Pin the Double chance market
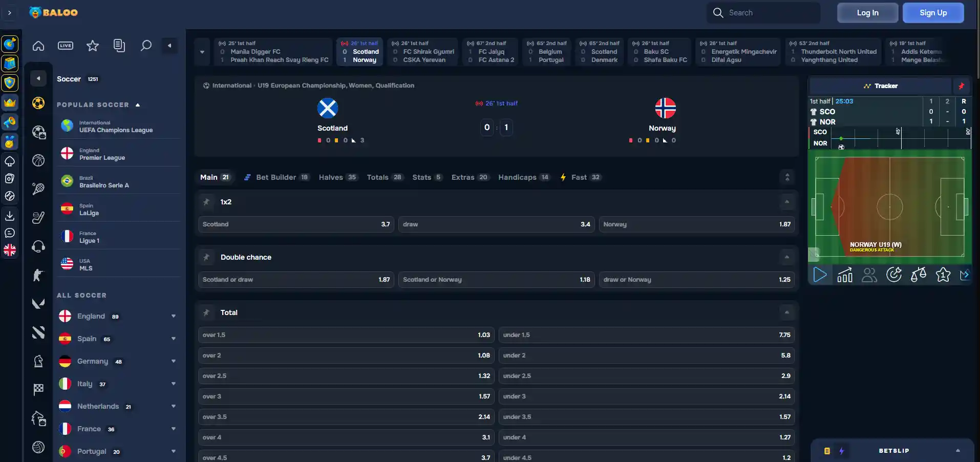 [x=206, y=257]
